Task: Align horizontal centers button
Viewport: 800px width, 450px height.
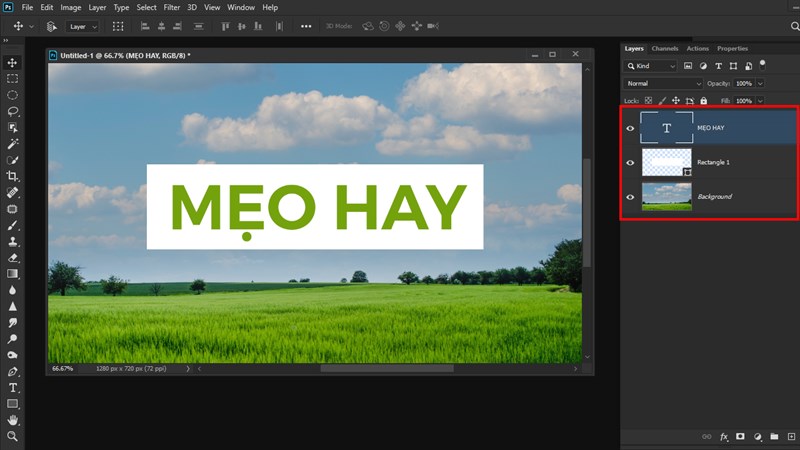Action: click(x=161, y=26)
